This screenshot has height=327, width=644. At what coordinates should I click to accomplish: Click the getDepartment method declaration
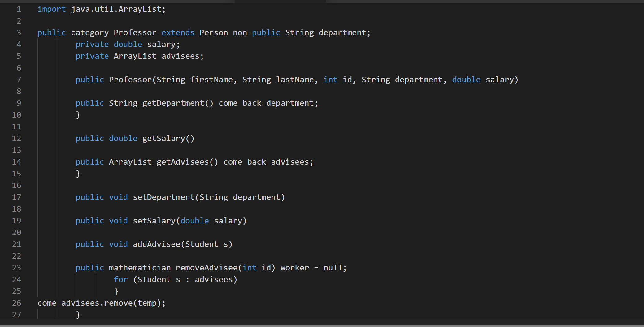177,103
